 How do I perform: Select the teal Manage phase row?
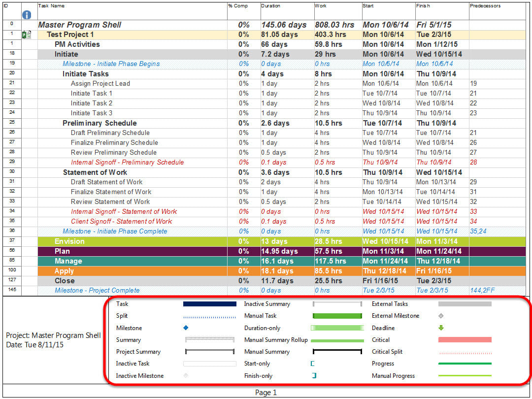tap(265, 261)
